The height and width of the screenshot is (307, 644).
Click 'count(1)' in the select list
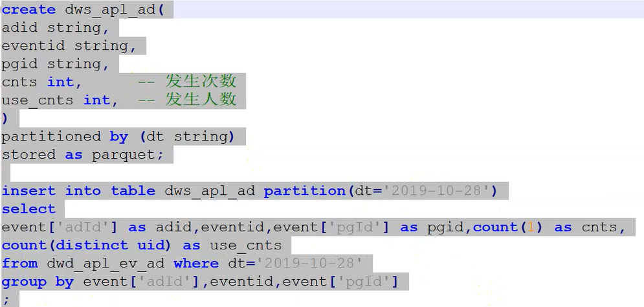tap(507, 227)
